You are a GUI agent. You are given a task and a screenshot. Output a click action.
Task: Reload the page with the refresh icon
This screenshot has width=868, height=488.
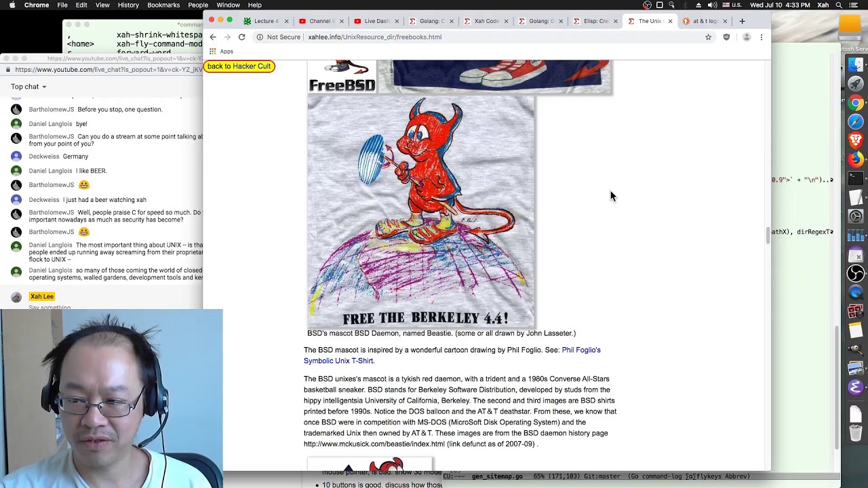[x=241, y=37]
